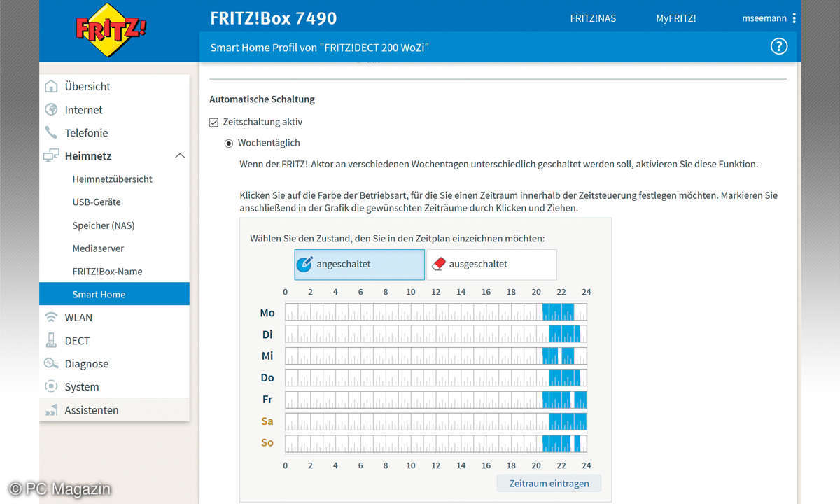Click the Wi-Fi icon beside WLAN
The image size is (840, 504).
(51, 317)
